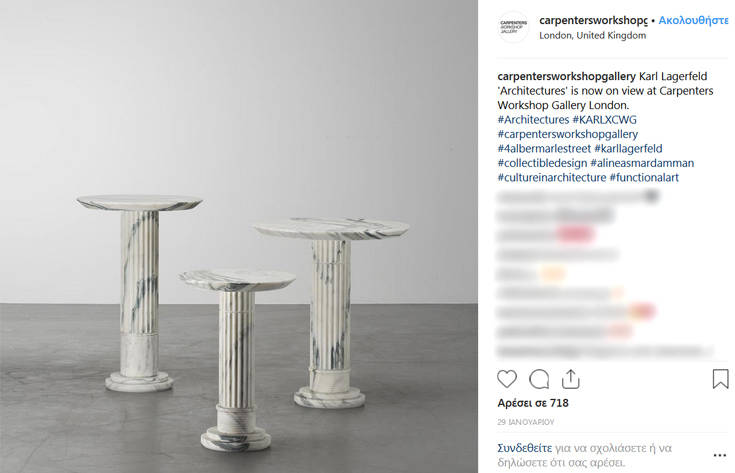Like the post with the heart icon
The width and height of the screenshot is (735, 473).
click(507, 379)
